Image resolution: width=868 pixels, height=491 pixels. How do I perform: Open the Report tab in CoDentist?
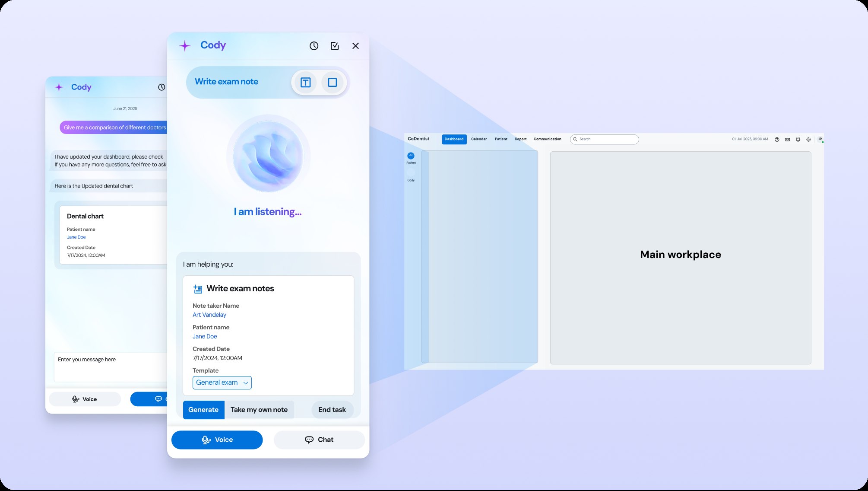pyautogui.click(x=521, y=139)
